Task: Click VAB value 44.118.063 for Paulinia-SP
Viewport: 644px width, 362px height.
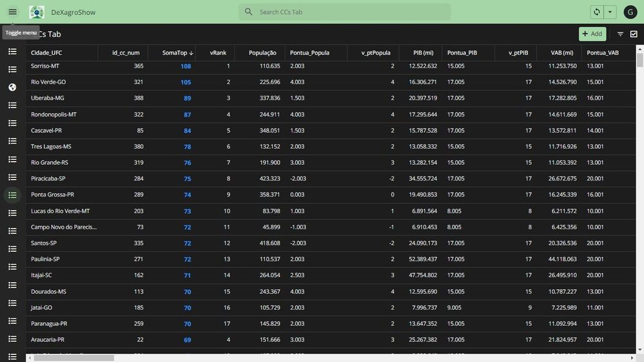Action: [x=562, y=259]
